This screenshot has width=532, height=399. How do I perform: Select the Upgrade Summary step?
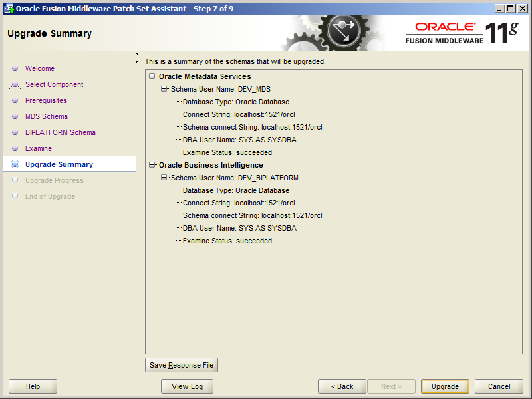click(x=59, y=164)
